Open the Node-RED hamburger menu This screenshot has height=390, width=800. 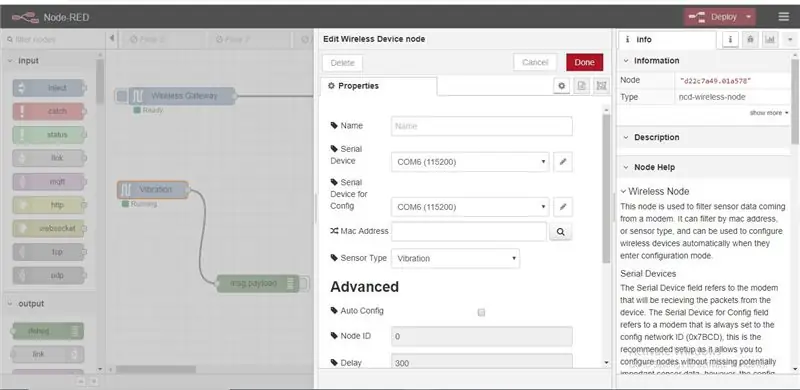[x=784, y=17]
